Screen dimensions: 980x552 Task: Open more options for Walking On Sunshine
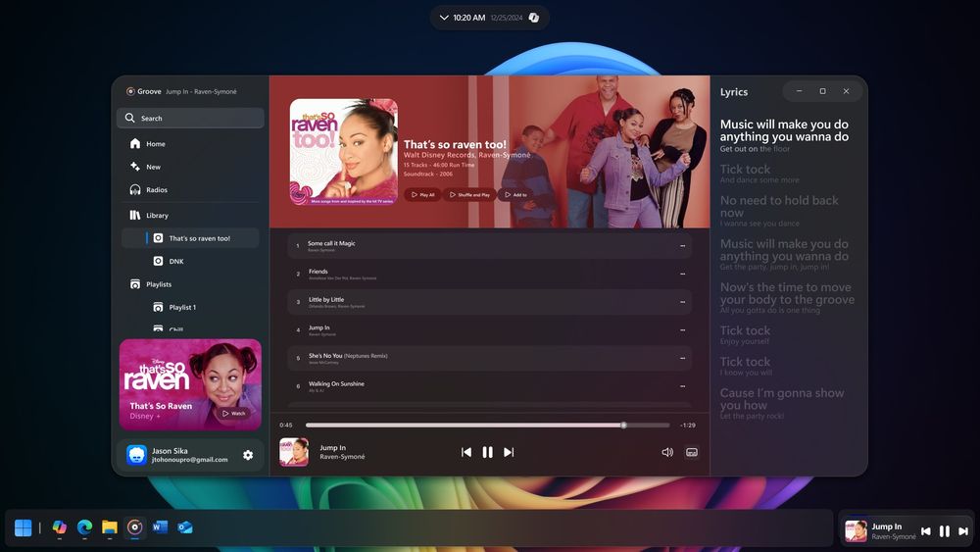[x=682, y=386]
